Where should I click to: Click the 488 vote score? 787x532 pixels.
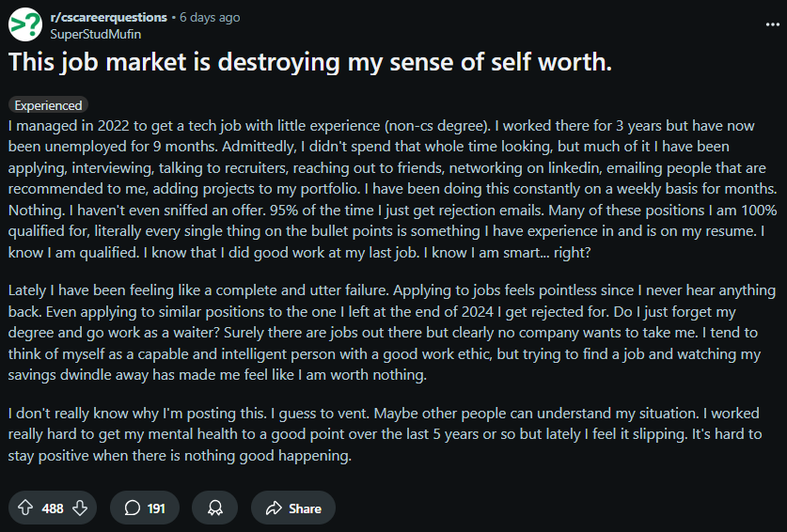[53, 509]
